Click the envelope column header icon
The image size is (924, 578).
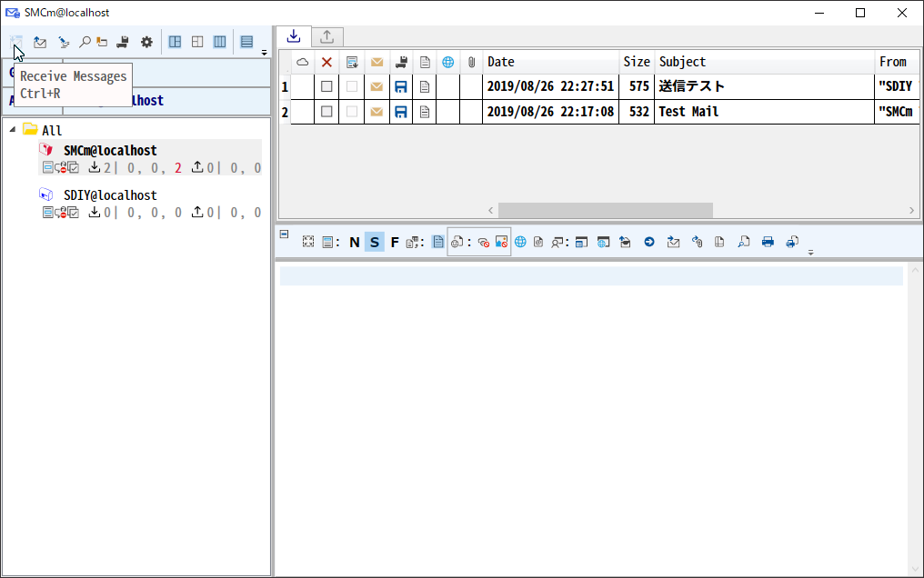click(x=377, y=62)
